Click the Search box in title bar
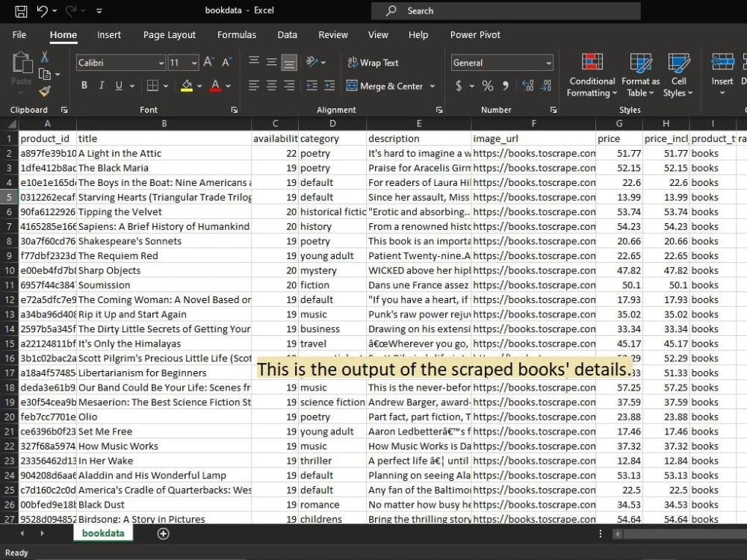The image size is (747, 560). [x=506, y=10]
